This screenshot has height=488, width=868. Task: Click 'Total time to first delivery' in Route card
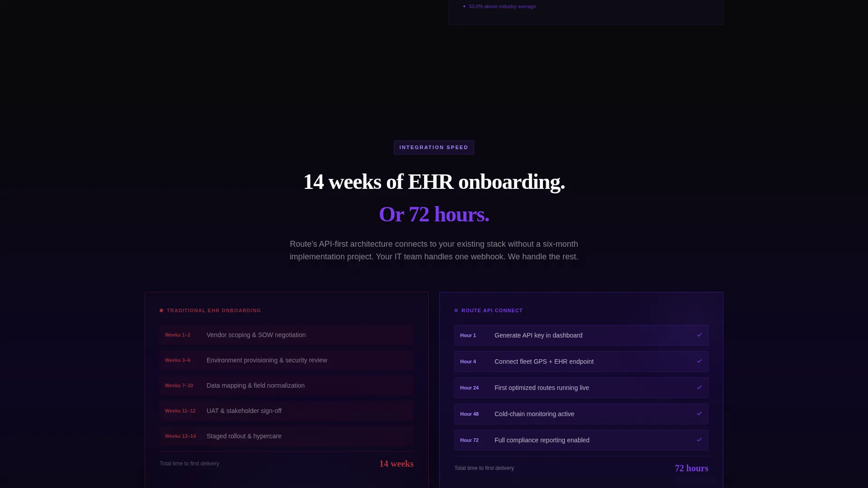point(484,468)
